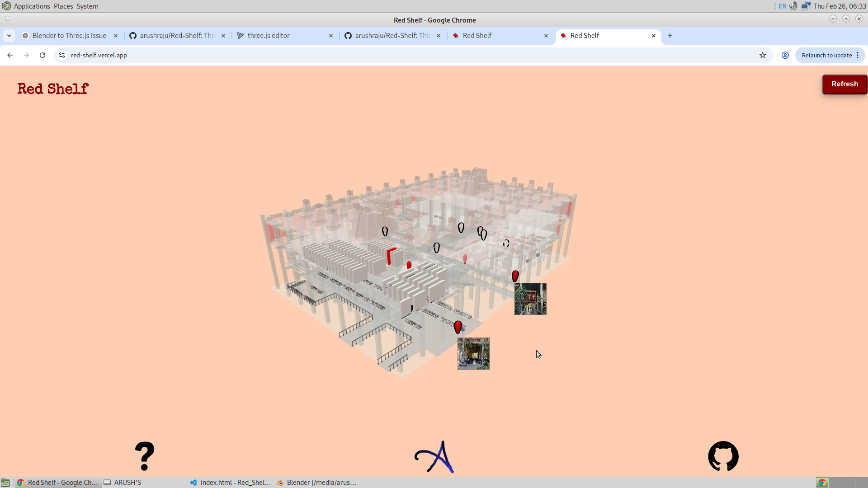Click the Refresh button on the Red Shelf page
Image resolution: width=868 pixels, height=488 pixels.
click(x=844, y=84)
